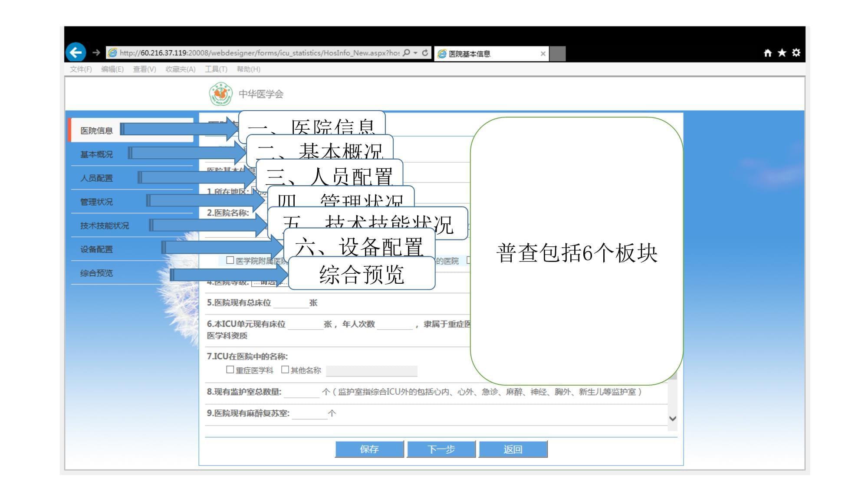Click the address bar URL
This screenshot has height=488, width=868.
click(x=259, y=53)
